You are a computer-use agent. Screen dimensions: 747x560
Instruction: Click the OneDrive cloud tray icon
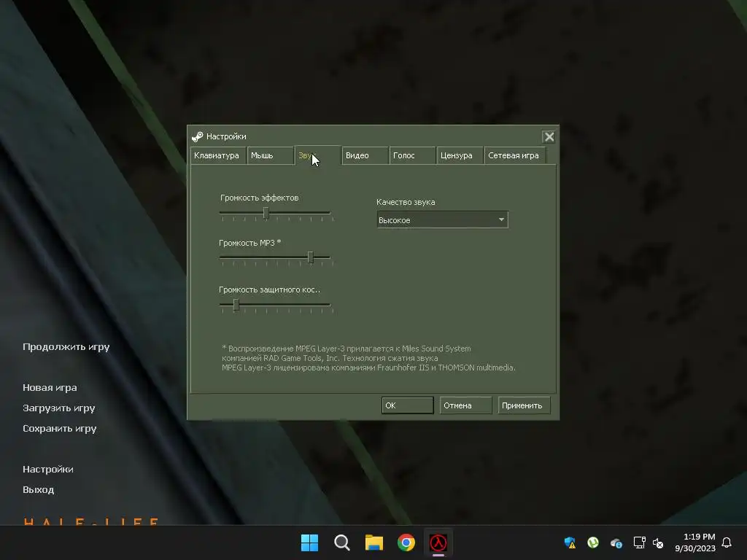[x=616, y=542]
